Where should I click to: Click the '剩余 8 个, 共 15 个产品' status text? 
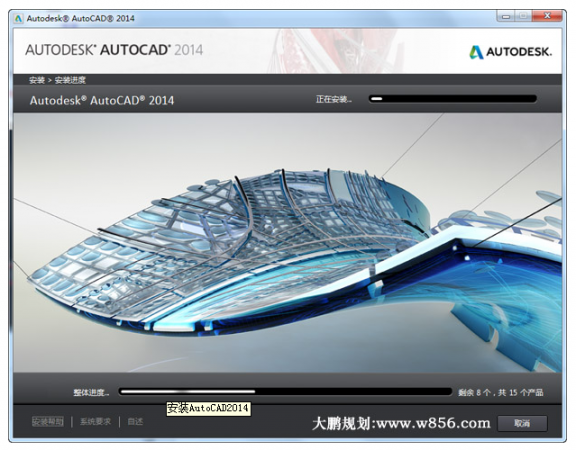(x=500, y=393)
